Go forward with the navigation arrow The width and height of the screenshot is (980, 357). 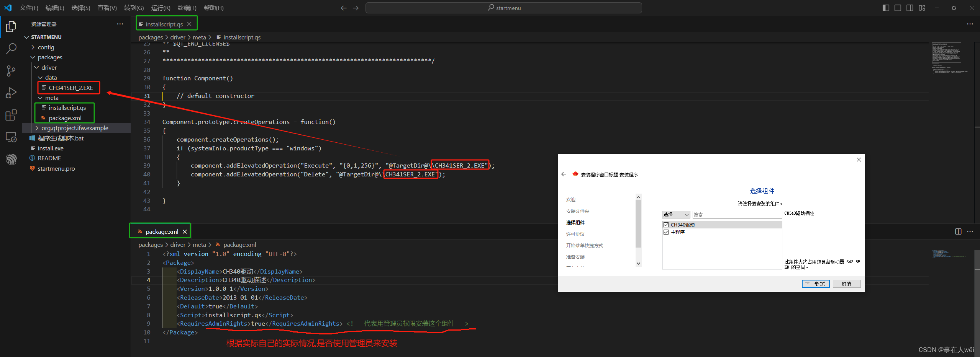(x=356, y=8)
